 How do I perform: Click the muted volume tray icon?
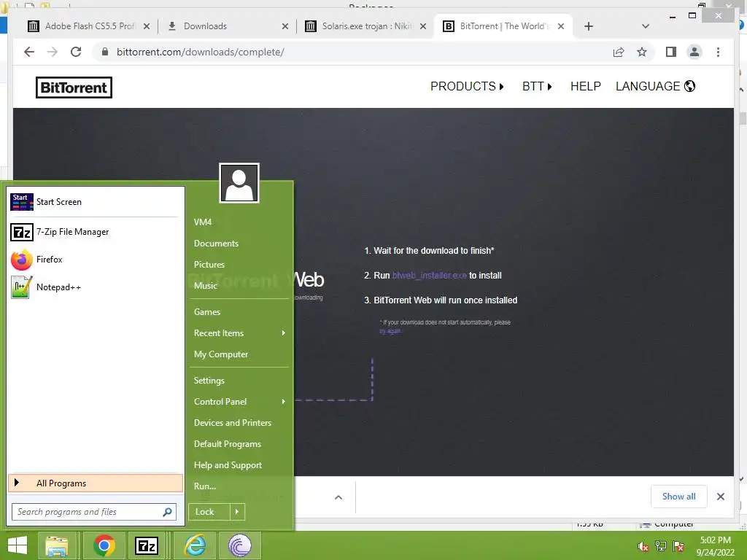643,546
